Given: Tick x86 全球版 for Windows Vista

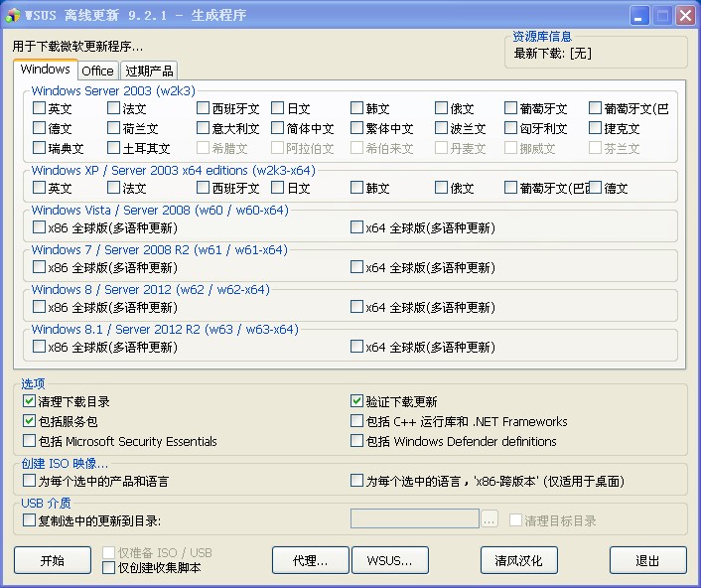Looking at the screenshot, I should [x=40, y=227].
